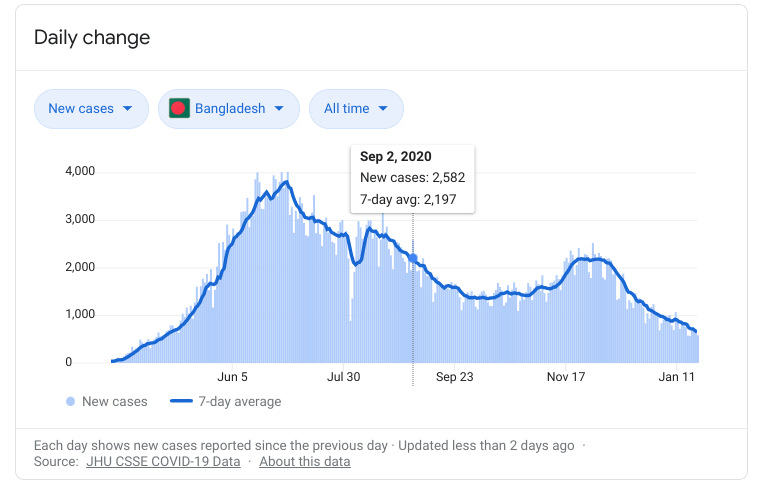Open the JHU CSSE COVID-19 Data link

[x=163, y=461]
